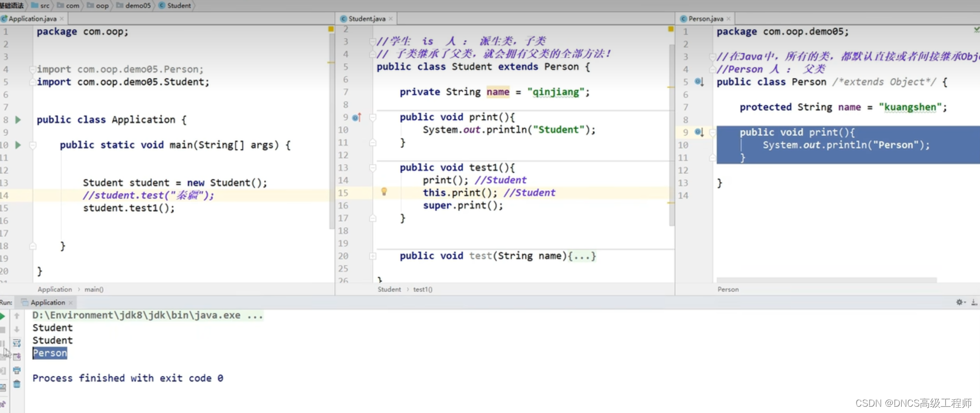Click highlighted 'name' variable in Student.java
980x413 pixels.
pyautogui.click(x=498, y=92)
